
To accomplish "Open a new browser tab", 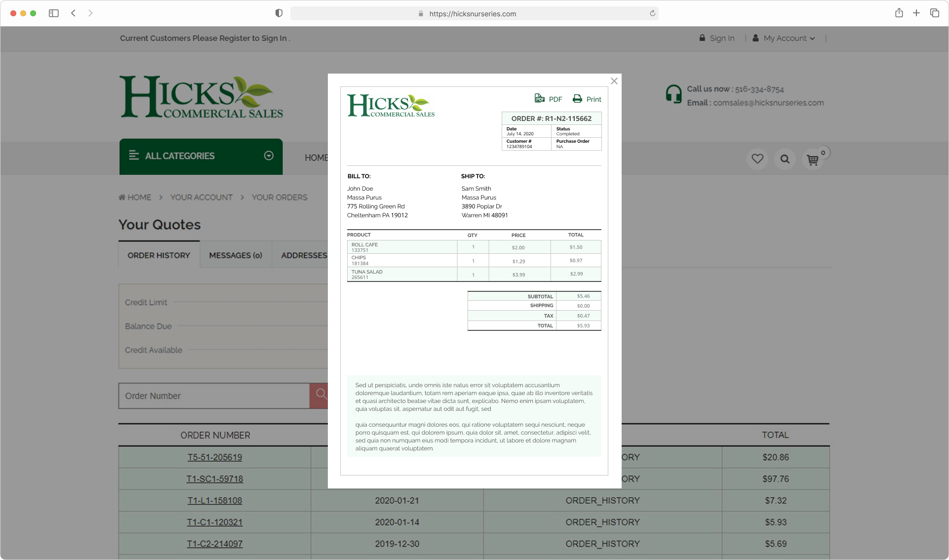I will (916, 13).
